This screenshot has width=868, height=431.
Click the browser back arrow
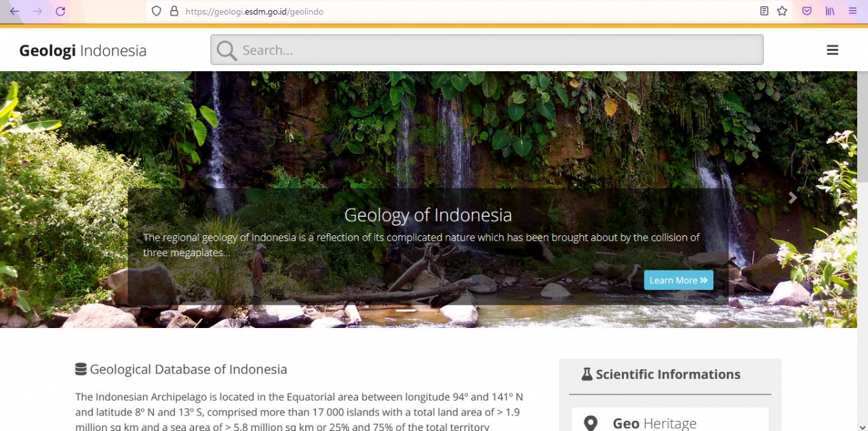(x=14, y=12)
